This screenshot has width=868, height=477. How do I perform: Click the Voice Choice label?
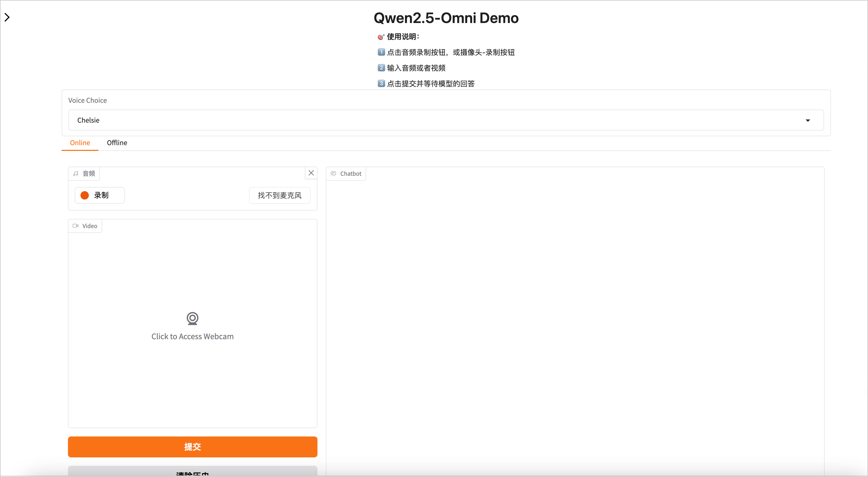(x=88, y=100)
